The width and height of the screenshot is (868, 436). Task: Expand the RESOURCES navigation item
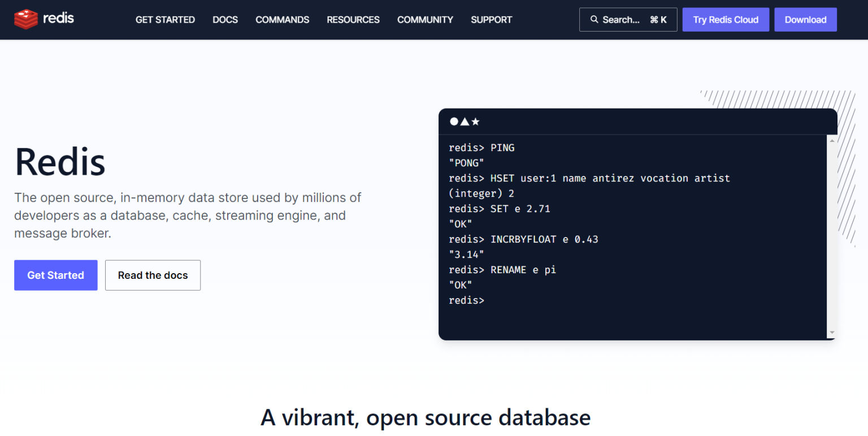tap(353, 19)
